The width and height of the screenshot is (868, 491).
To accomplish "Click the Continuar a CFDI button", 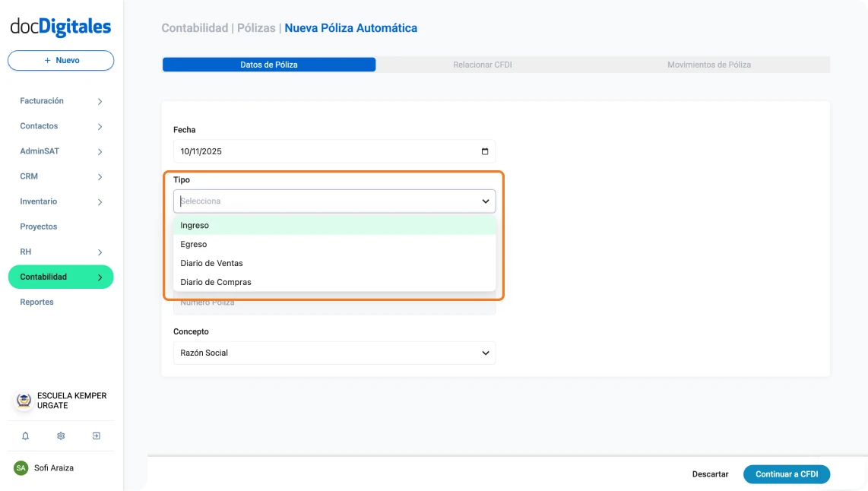I will [x=787, y=474].
